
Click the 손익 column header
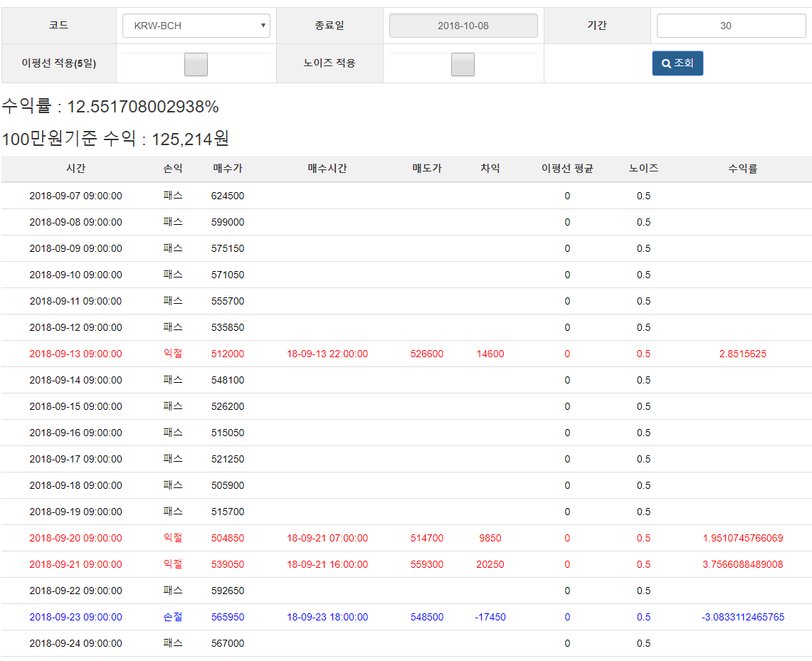point(173,168)
